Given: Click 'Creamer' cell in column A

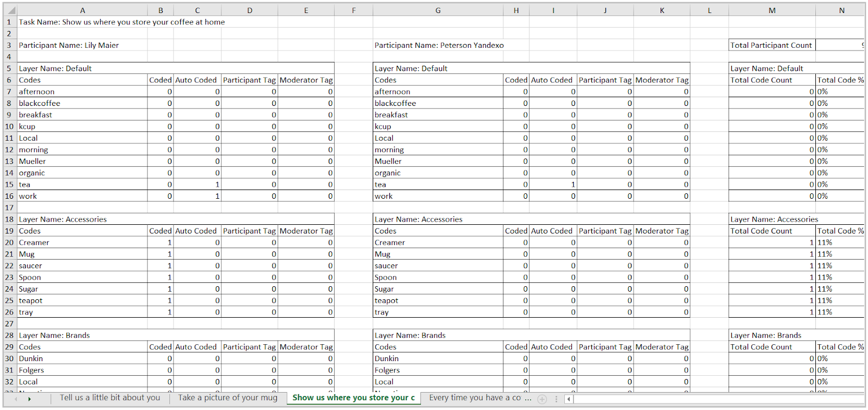Looking at the screenshot, I should click(x=82, y=243).
